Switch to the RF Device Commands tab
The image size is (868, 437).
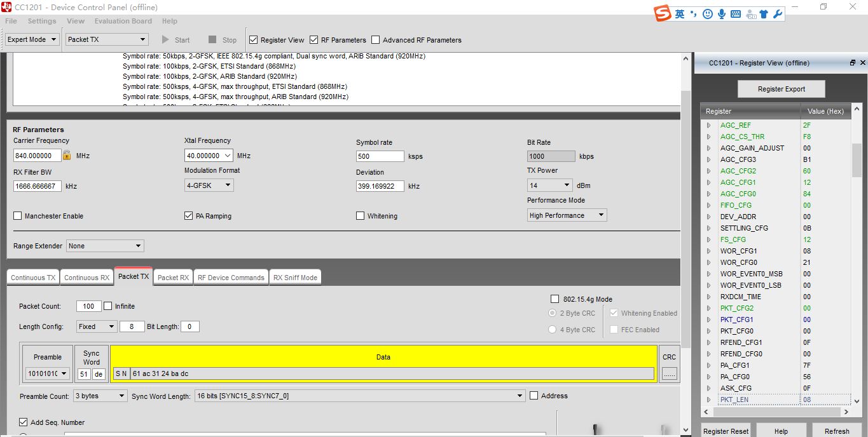pos(231,278)
